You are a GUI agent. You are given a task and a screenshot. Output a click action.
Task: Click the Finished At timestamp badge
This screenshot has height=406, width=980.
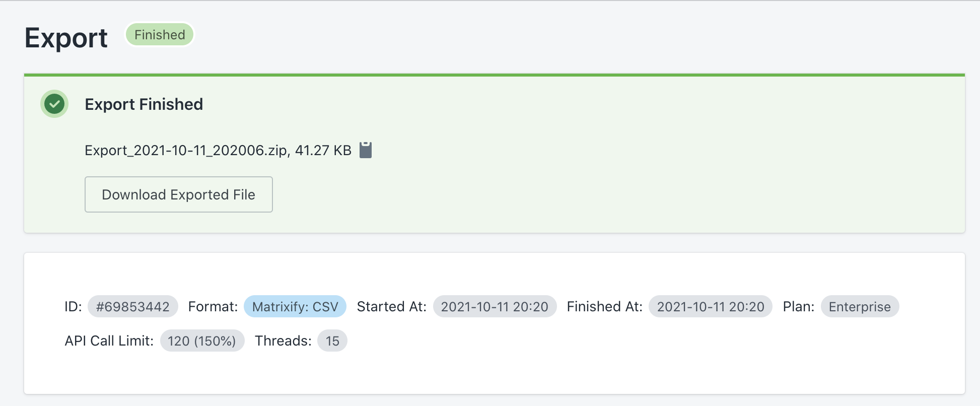[711, 306]
